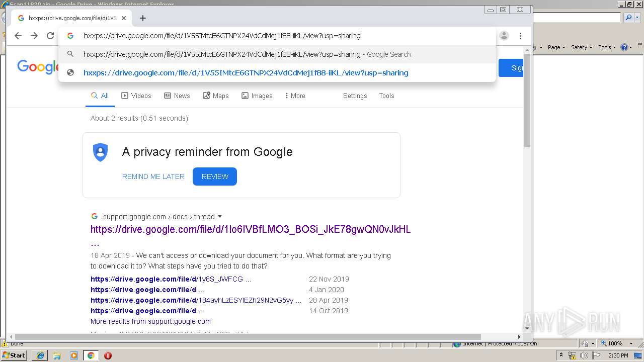Image resolution: width=644 pixels, height=362 pixels.
Task: Switch to the All results tab
Action: [100, 96]
